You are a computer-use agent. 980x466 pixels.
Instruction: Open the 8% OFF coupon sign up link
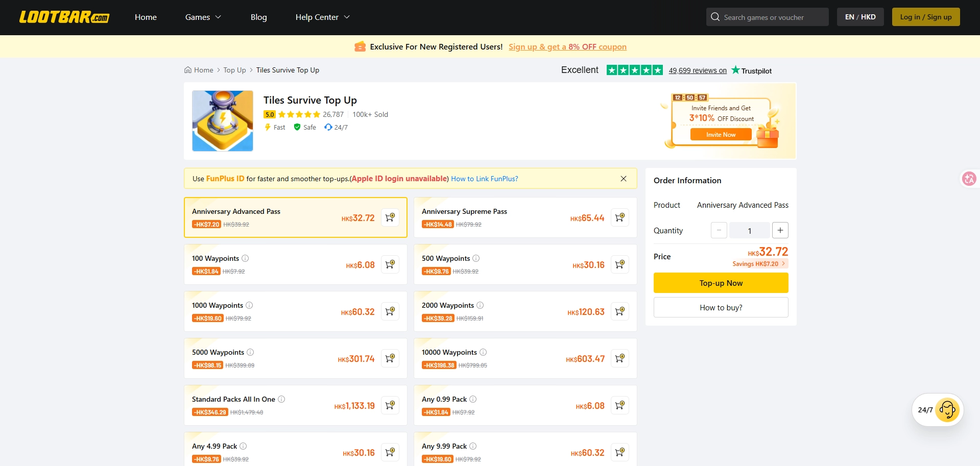click(x=567, y=47)
